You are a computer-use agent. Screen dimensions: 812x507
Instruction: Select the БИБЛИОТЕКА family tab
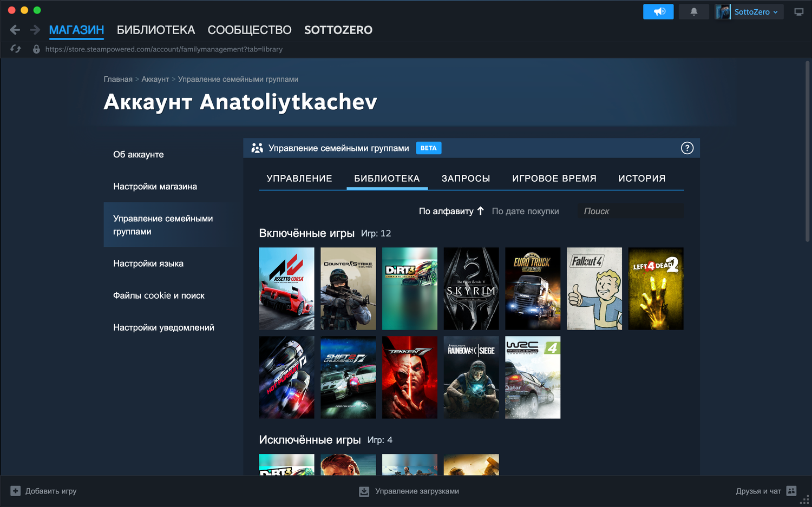(x=387, y=179)
